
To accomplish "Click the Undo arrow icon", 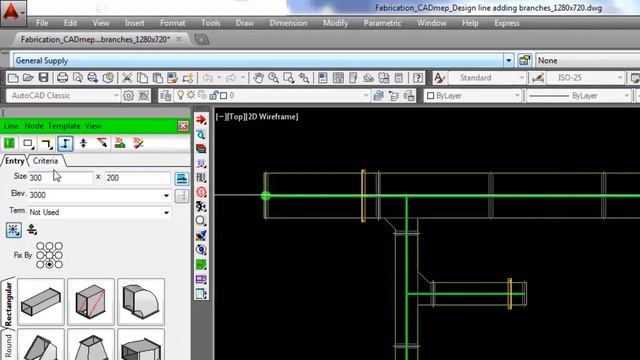I will pyautogui.click(x=208, y=78).
